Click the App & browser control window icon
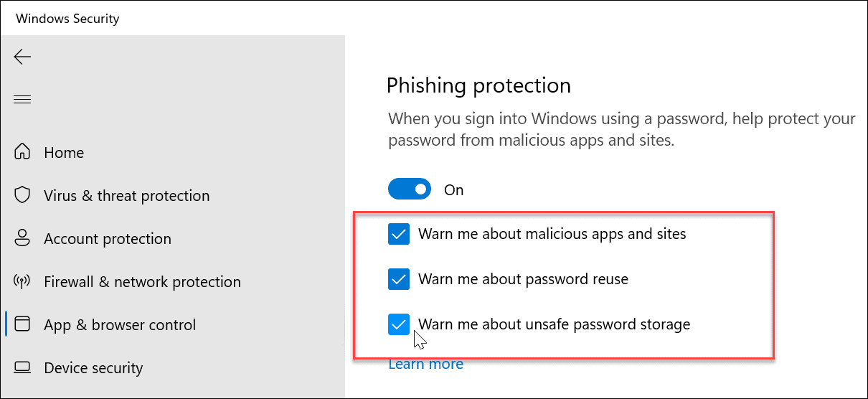Screen dimensions: 868x399 (22, 324)
